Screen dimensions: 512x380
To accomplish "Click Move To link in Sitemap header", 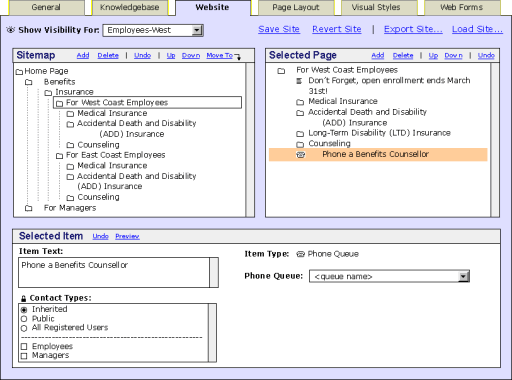I will [x=220, y=56].
